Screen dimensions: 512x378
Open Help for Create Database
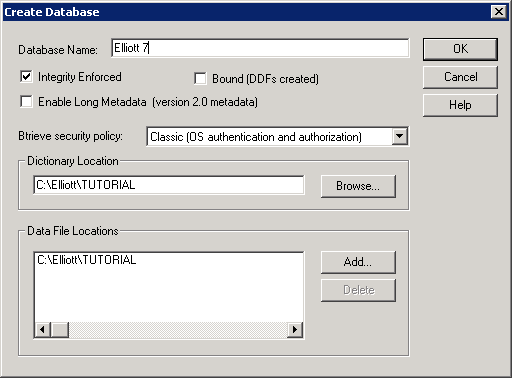click(x=460, y=105)
